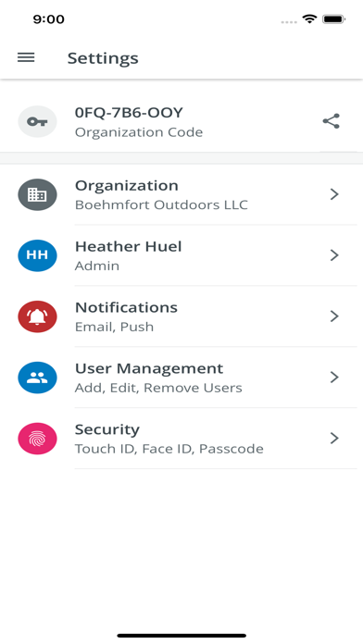Select the Security label

[106, 429]
